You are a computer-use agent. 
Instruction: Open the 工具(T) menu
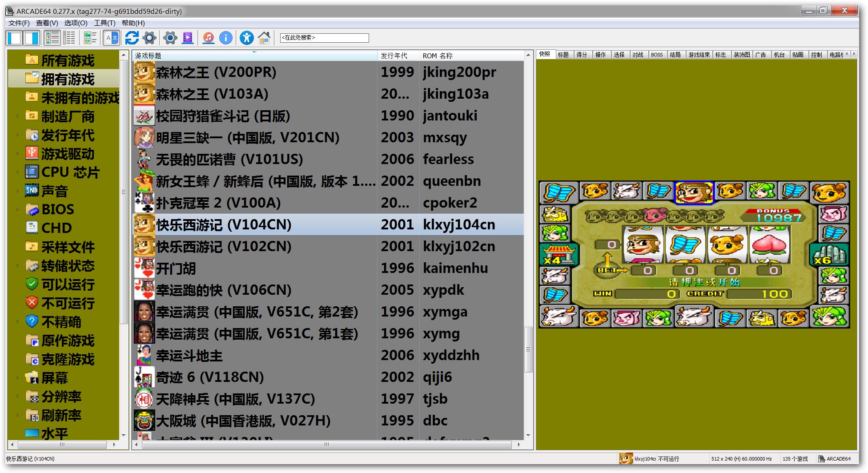coord(104,23)
